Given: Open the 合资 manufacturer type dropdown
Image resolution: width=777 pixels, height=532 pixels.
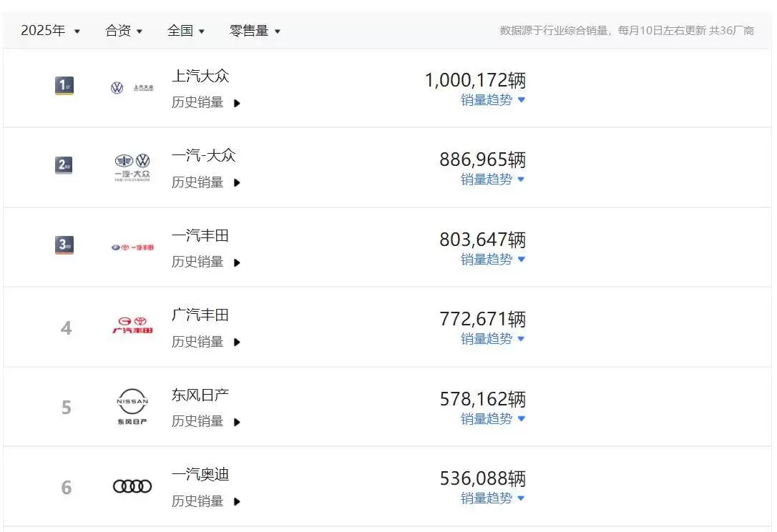Looking at the screenshot, I should [x=124, y=31].
